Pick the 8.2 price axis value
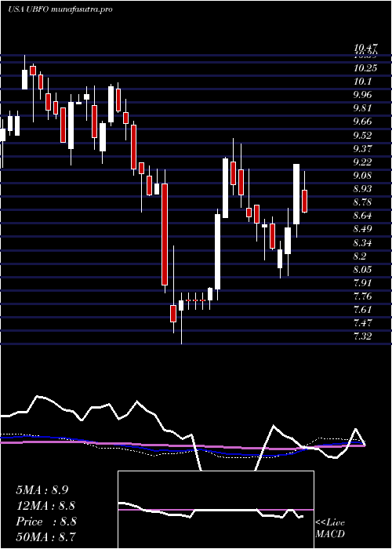The height and width of the screenshot is (549, 392). click(x=361, y=256)
